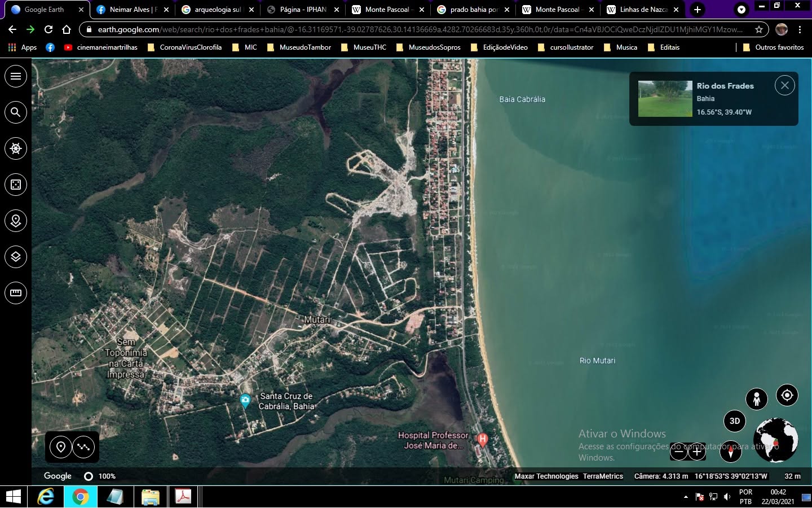
Task: Add a placemark with the pin button
Action: [61, 447]
